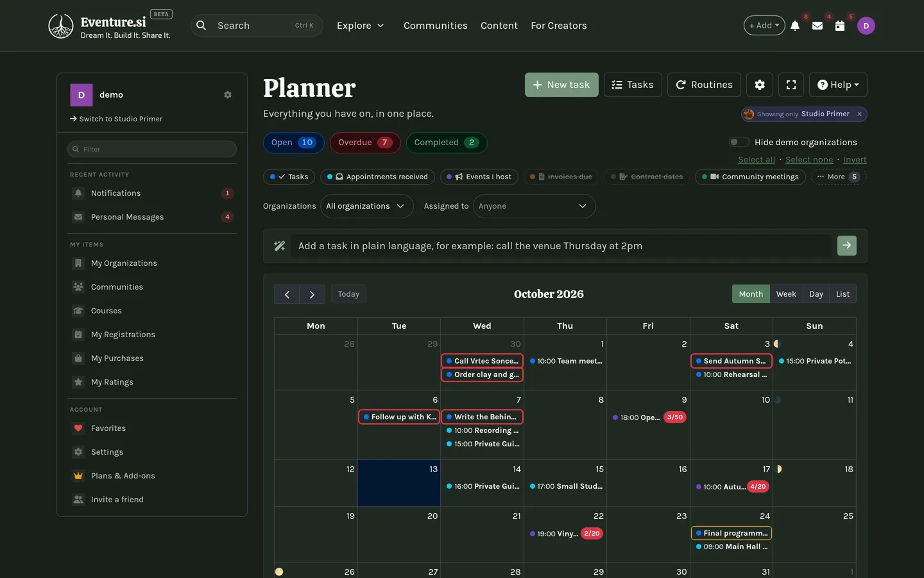Open Invite a friend in the sidebar
Viewport: 924px width, 578px height.
click(152, 500)
